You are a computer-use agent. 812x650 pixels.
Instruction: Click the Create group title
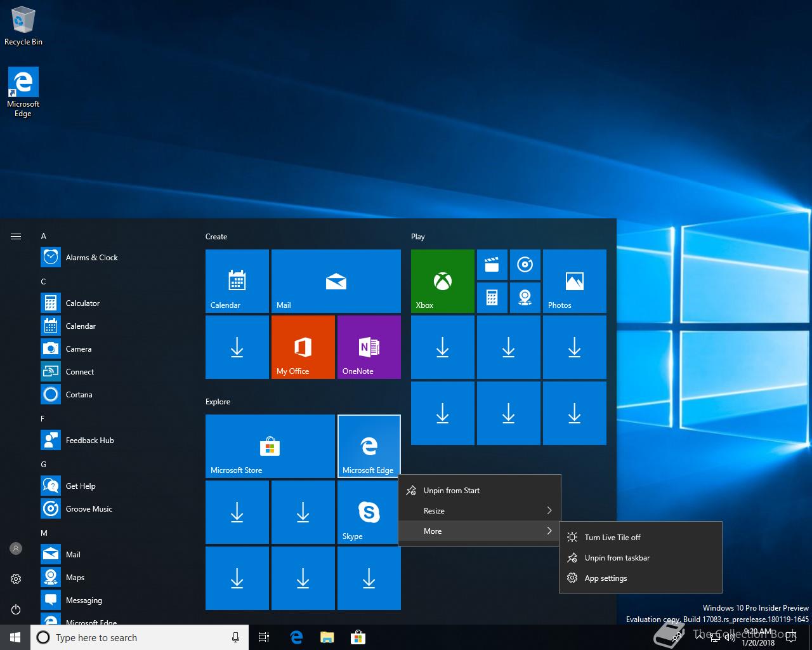click(x=216, y=237)
